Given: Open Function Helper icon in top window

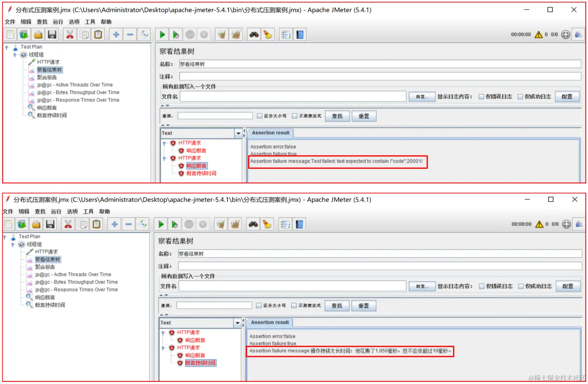Looking at the screenshot, I should tap(286, 34).
